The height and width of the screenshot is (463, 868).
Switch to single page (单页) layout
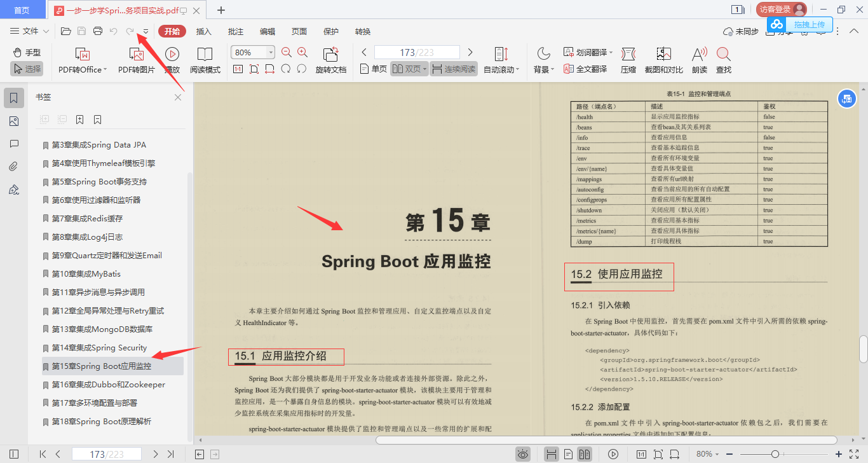coord(373,69)
